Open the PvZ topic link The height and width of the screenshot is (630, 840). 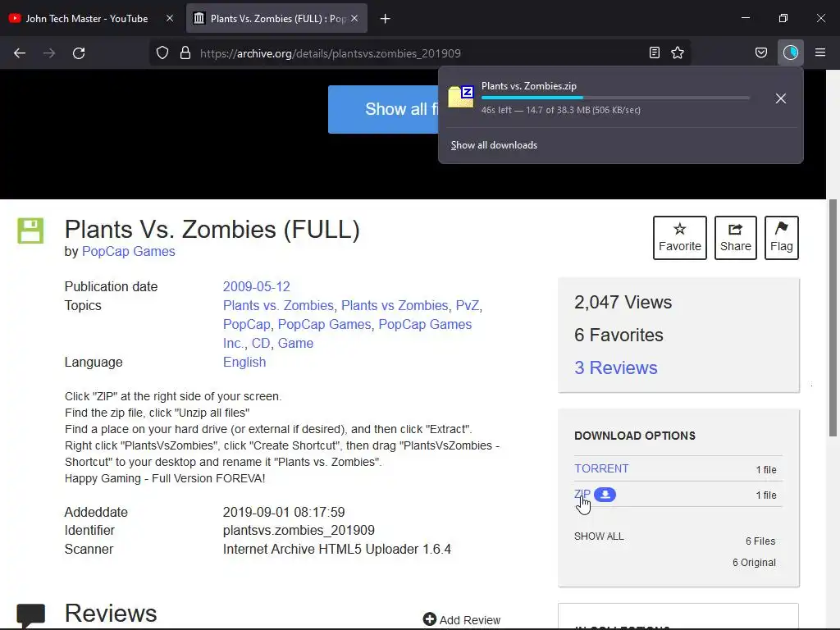point(467,305)
